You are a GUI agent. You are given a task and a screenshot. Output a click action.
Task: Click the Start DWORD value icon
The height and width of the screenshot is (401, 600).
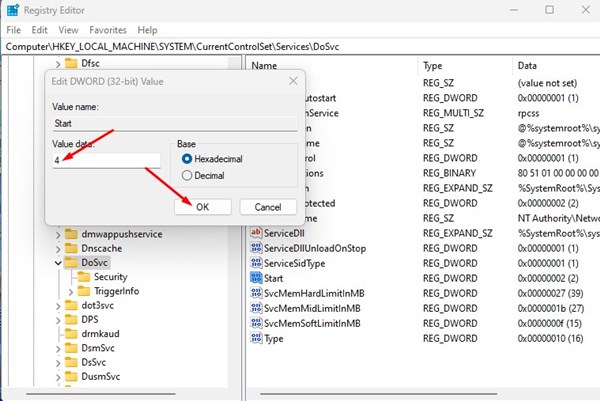[256, 277]
